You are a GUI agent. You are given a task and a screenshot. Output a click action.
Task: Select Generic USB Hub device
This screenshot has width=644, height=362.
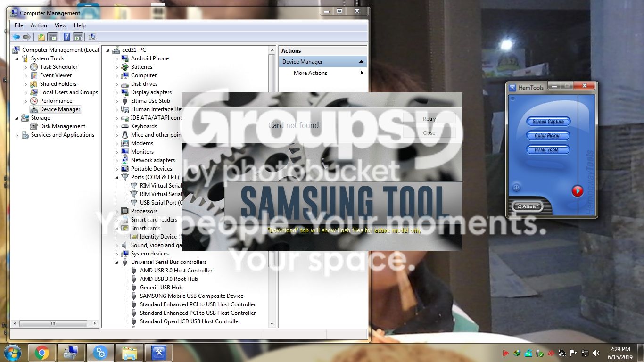click(161, 288)
